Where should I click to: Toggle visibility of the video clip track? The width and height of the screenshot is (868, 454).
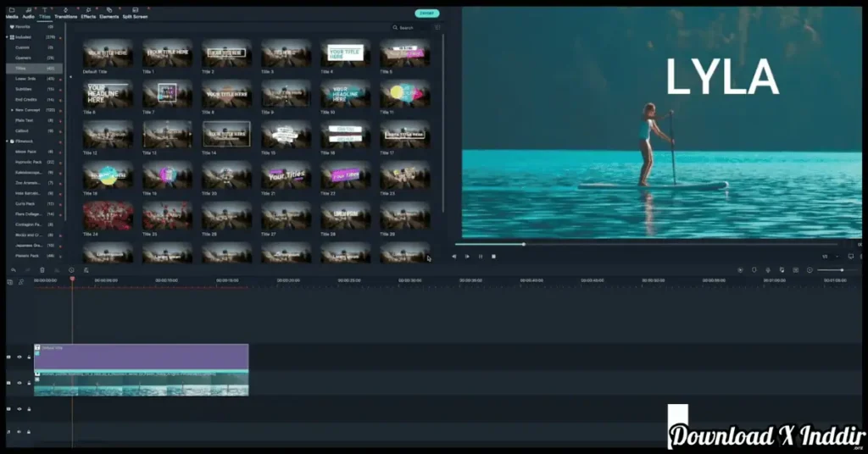pos(19,383)
